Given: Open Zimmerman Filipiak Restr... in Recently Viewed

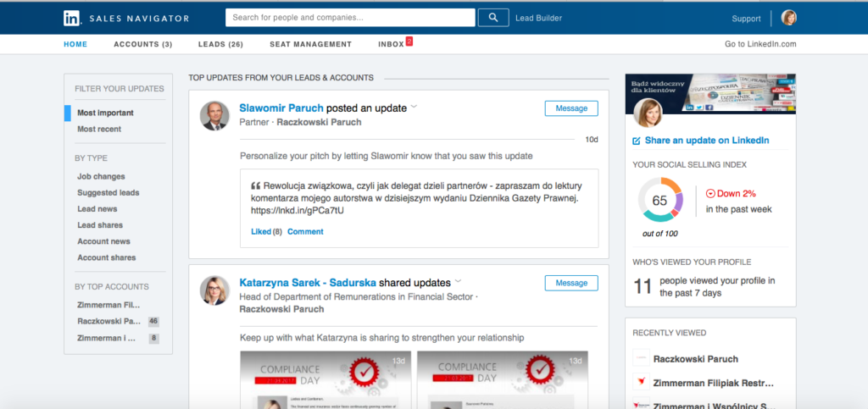Looking at the screenshot, I should (x=714, y=383).
